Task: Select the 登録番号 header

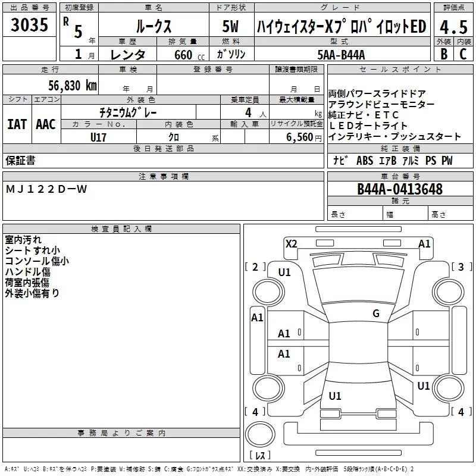Action: [x=213, y=70]
